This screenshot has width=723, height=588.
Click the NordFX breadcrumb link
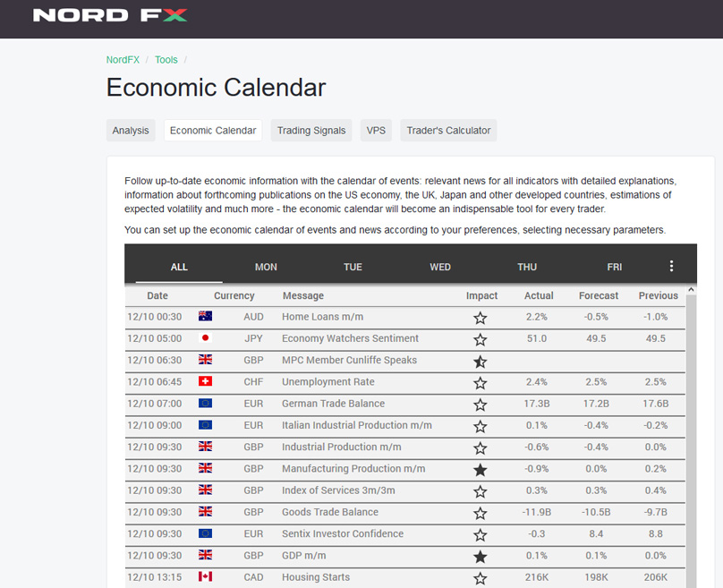123,60
